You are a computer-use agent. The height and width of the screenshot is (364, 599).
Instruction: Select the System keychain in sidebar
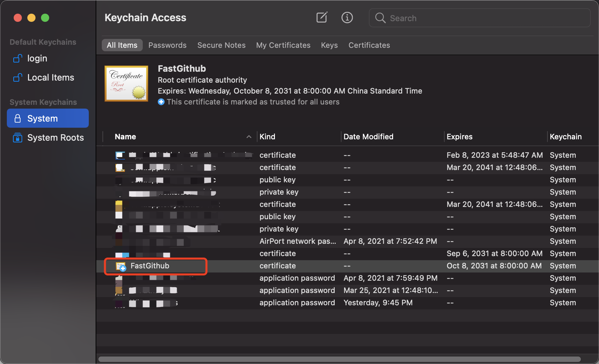tap(48, 118)
